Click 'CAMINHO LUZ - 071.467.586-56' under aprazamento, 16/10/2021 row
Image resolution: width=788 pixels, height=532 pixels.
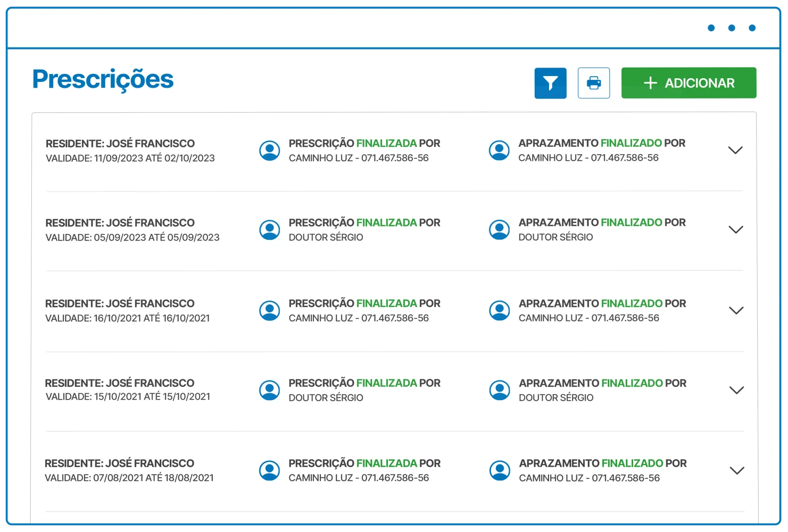(589, 318)
